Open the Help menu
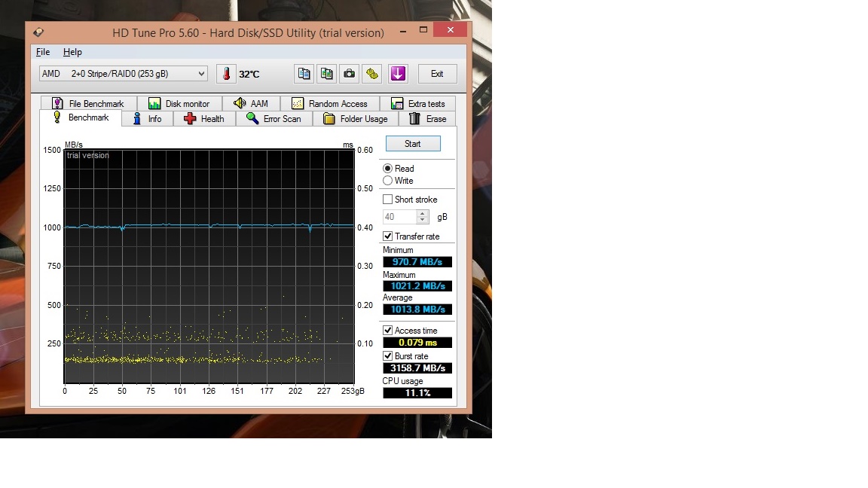 click(x=72, y=52)
